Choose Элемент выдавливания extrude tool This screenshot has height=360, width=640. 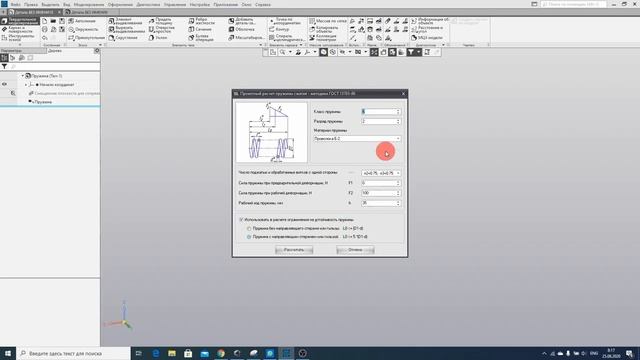(127, 21)
